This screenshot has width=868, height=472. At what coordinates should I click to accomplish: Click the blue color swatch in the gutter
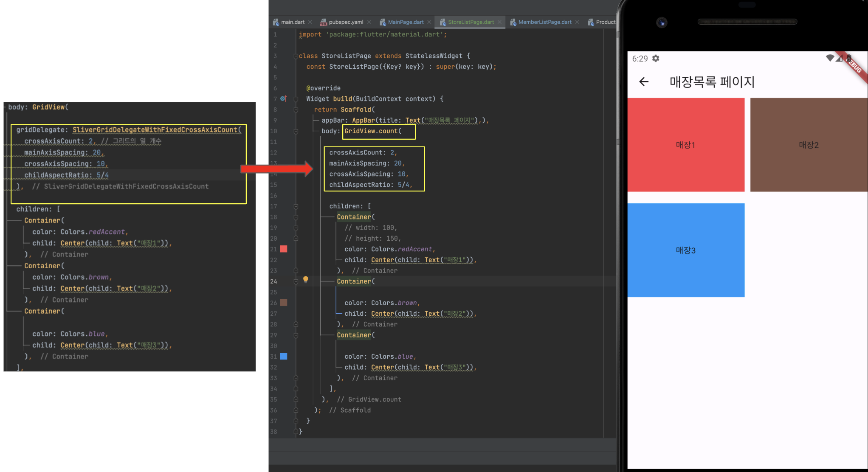284,357
